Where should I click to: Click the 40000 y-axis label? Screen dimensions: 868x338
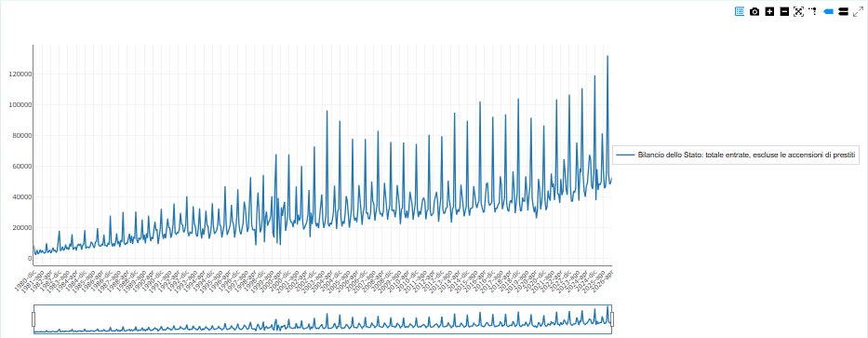click(x=22, y=196)
